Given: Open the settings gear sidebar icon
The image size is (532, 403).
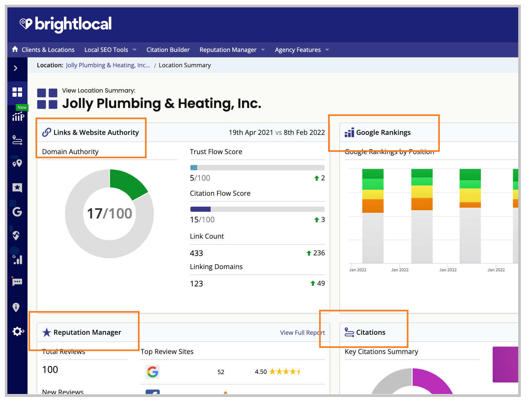Looking at the screenshot, I should click(x=18, y=331).
